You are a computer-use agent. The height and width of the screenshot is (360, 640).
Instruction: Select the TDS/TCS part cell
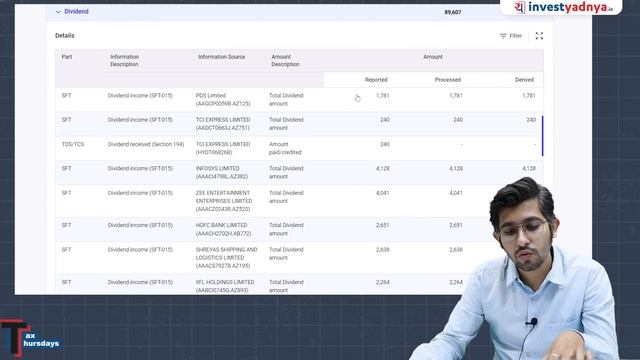pyautogui.click(x=73, y=144)
